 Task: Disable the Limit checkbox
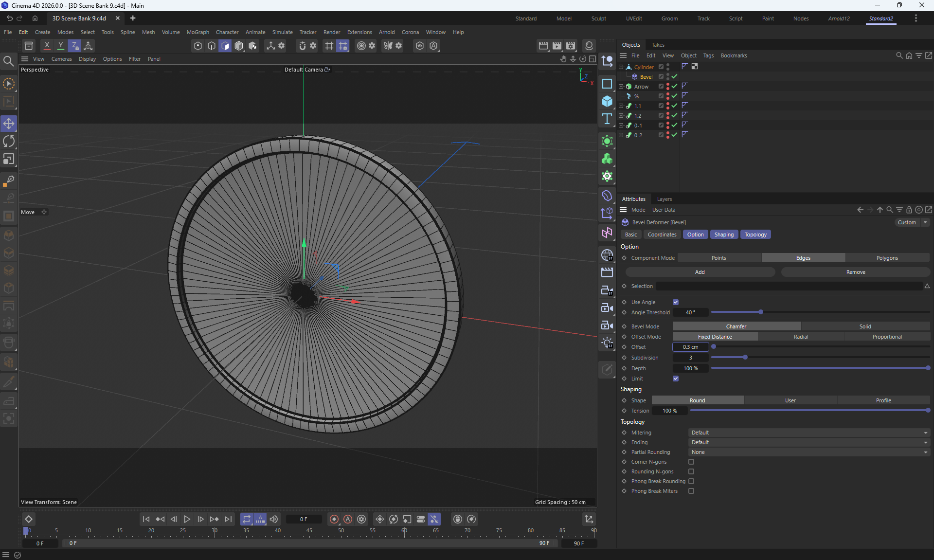pos(676,379)
